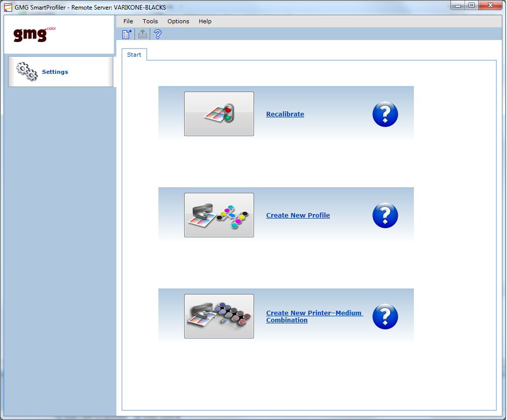Viewport: 507px width, 420px height.
Task: Open the Options menu
Action: (178, 21)
